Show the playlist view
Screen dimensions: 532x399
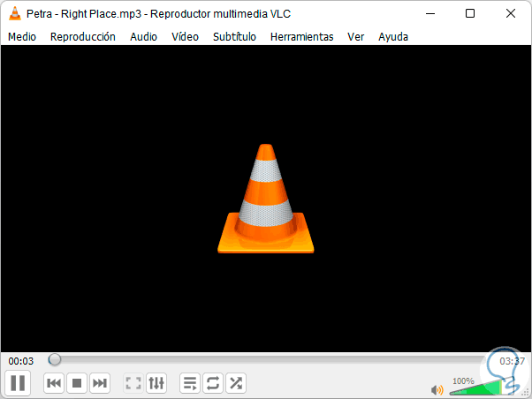[190, 383]
